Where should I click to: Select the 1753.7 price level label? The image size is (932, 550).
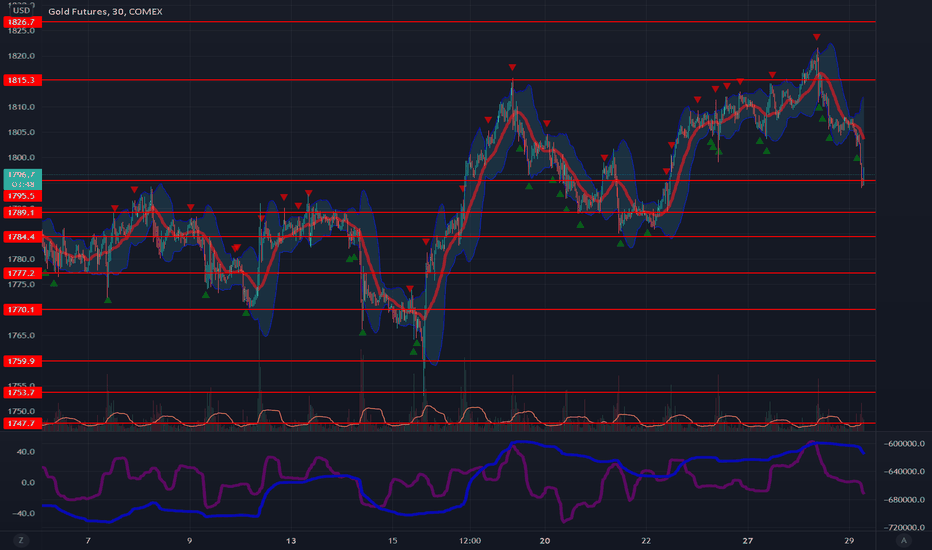23,392
